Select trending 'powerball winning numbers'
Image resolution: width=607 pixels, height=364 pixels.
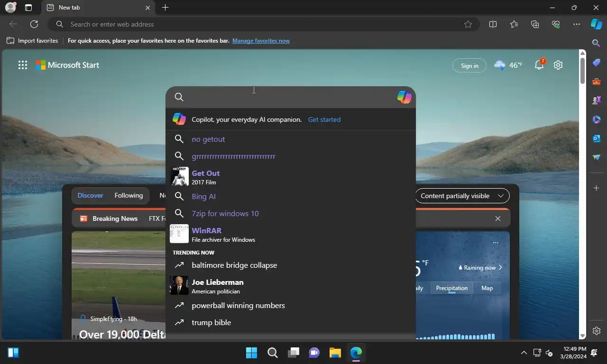coord(291,305)
